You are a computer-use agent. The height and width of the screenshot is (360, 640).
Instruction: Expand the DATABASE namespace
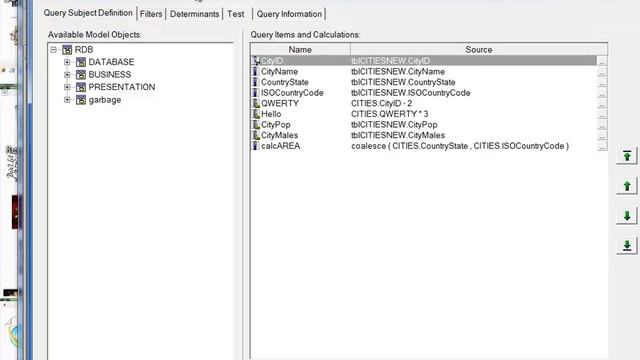pos(67,62)
